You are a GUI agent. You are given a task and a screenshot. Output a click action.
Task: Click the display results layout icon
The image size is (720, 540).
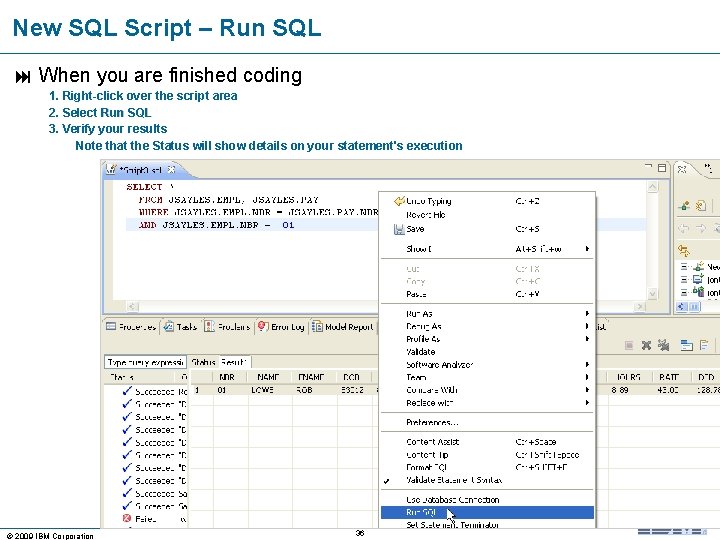[x=686, y=345]
